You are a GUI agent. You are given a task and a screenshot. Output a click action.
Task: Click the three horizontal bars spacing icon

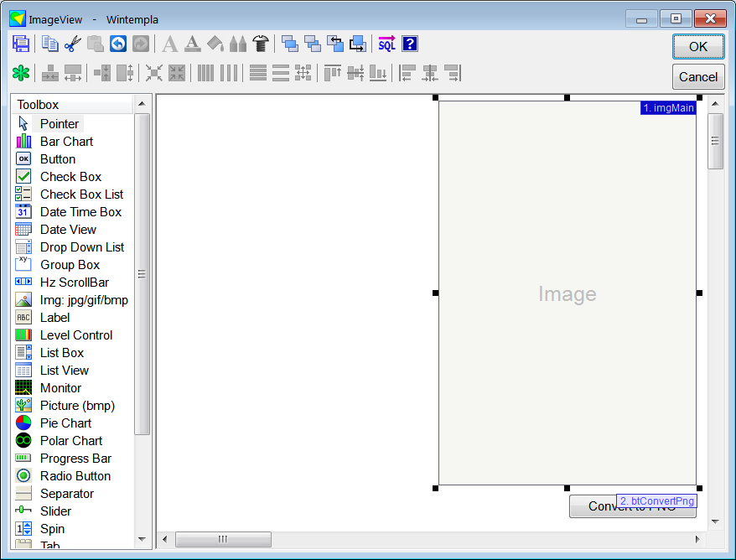point(280,73)
